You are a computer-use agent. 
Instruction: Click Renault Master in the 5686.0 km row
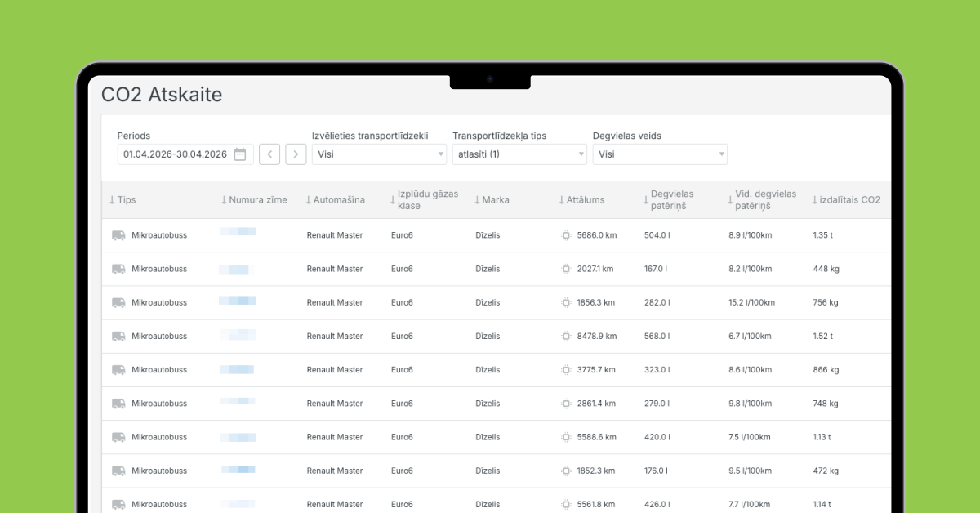pyautogui.click(x=335, y=235)
